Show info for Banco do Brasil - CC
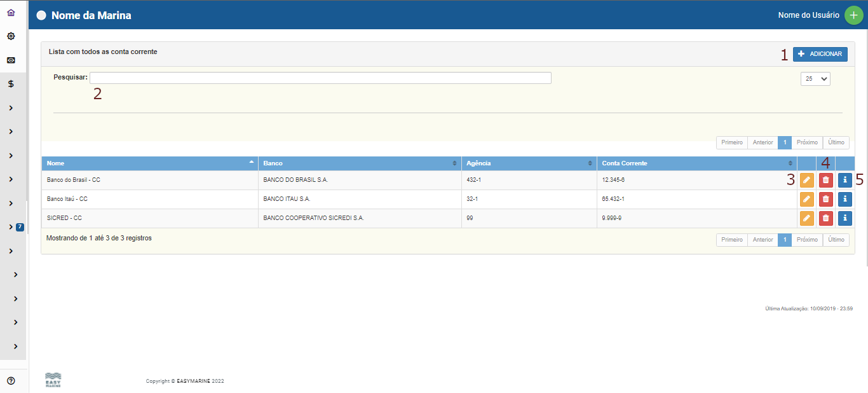 [x=844, y=181]
